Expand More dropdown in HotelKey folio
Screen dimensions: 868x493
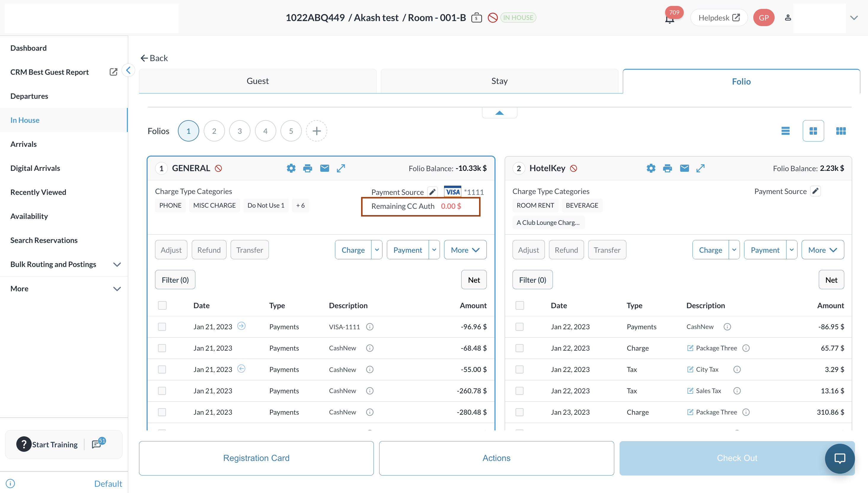823,250
